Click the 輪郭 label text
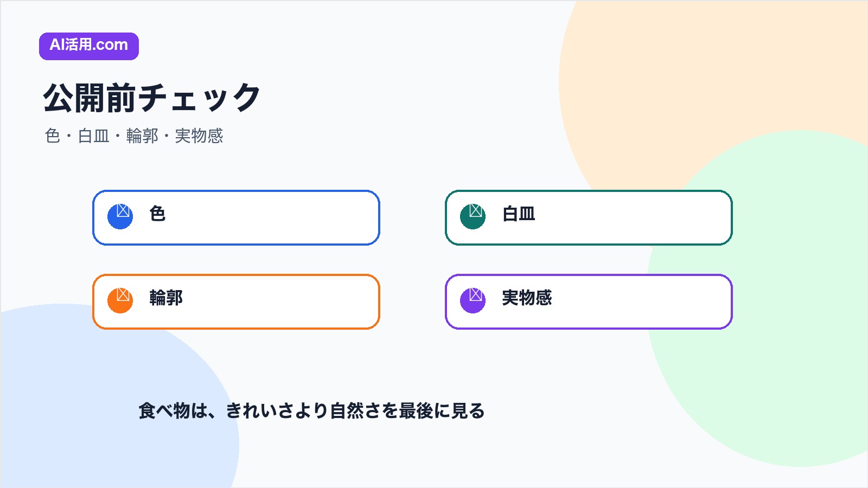 click(166, 298)
